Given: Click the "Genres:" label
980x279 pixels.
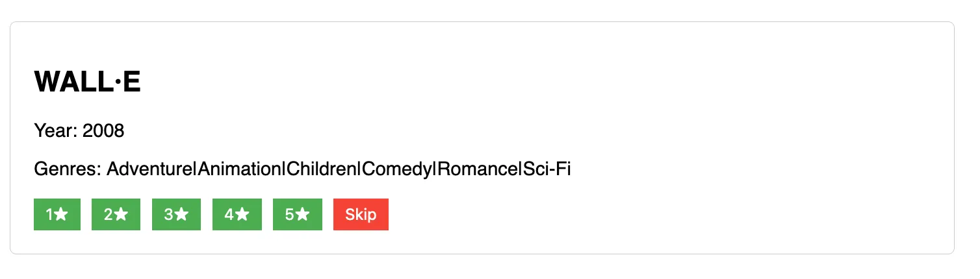Looking at the screenshot, I should [68, 169].
